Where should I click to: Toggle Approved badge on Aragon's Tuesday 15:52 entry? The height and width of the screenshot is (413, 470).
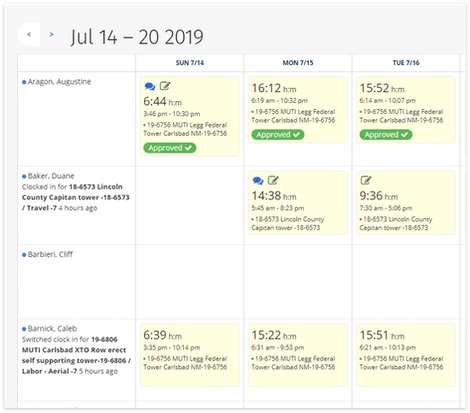coord(386,135)
